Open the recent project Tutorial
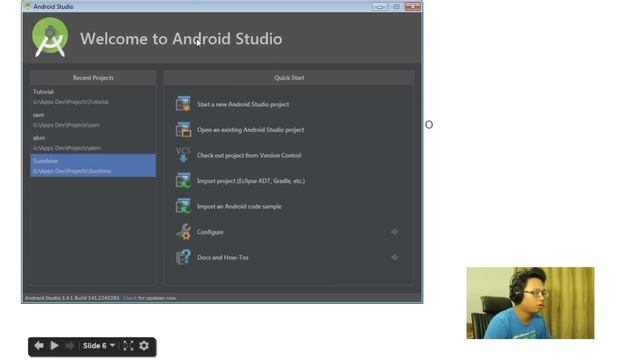The height and width of the screenshot is (360, 640). [93, 96]
